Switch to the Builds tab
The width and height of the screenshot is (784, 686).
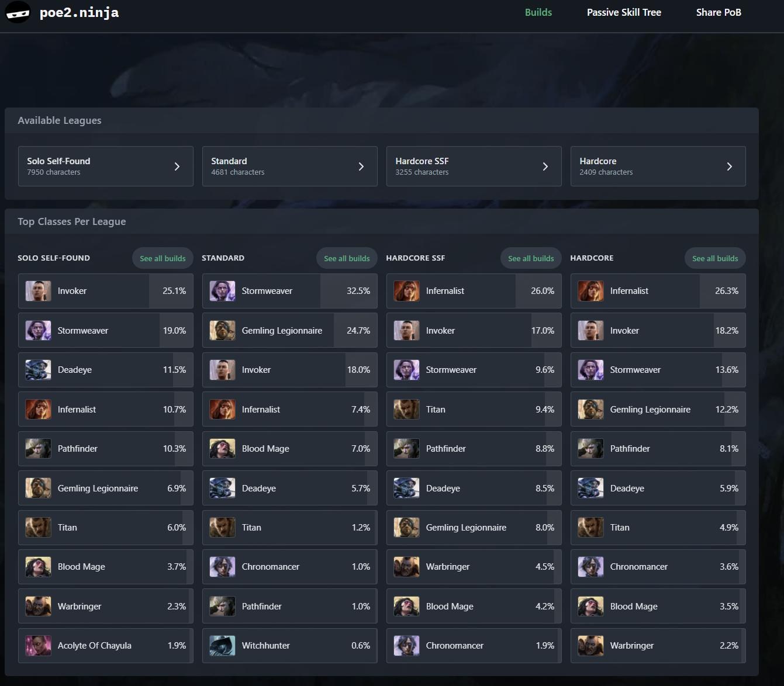point(538,12)
